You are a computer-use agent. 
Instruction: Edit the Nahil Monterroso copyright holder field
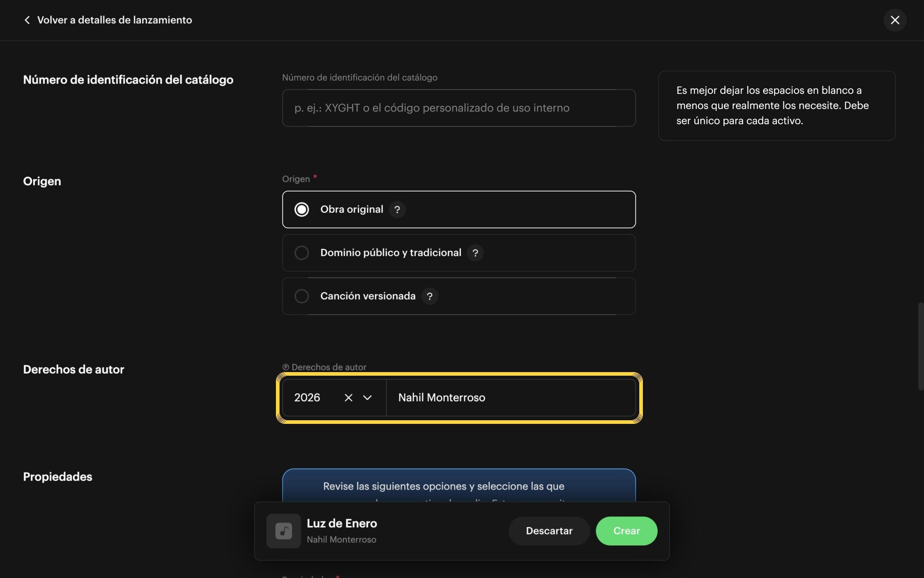[x=511, y=398]
